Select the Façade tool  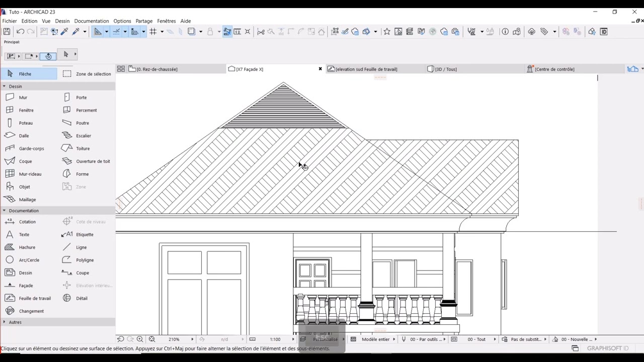(29, 286)
